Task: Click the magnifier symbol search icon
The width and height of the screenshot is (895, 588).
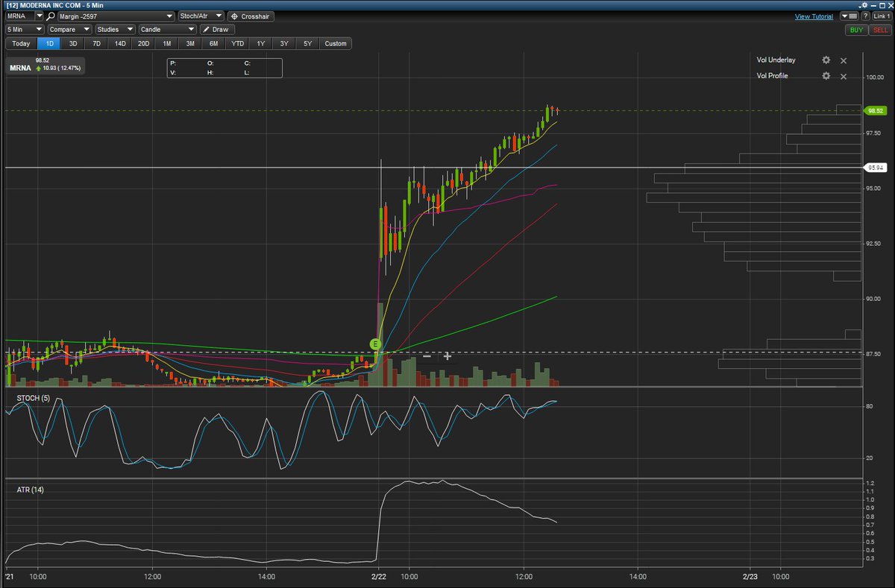Action: (51, 16)
